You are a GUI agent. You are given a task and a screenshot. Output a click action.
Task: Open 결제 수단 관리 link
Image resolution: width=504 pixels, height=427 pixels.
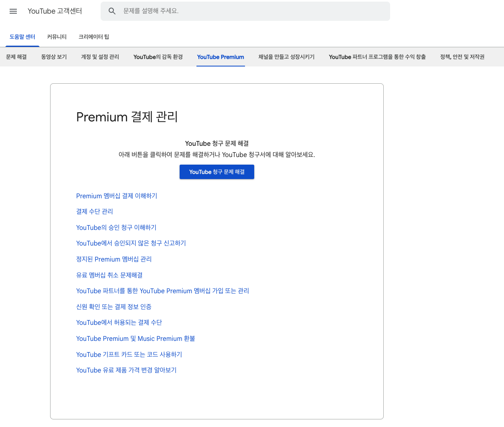[95, 211]
